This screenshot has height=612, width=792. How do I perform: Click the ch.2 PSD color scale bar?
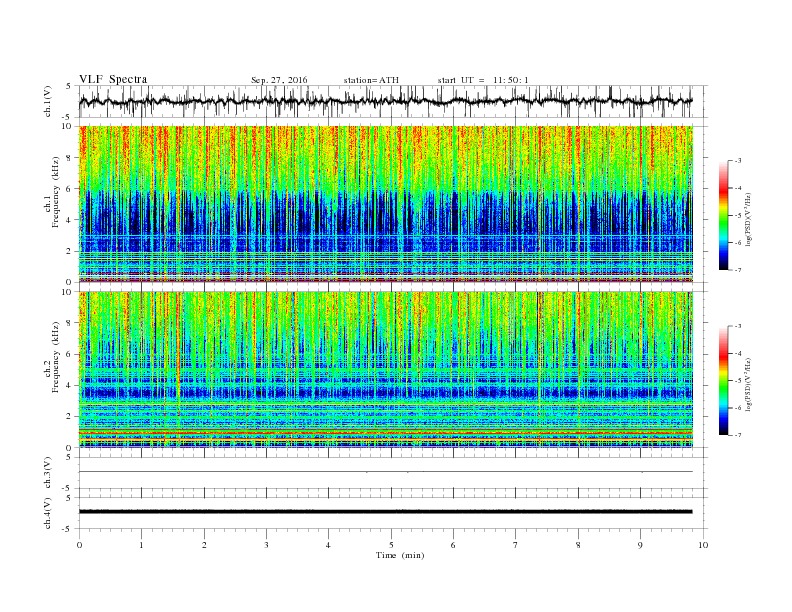[723, 381]
